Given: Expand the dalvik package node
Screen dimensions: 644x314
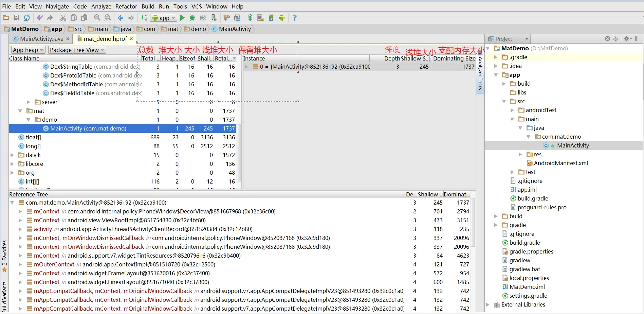Looking at the screenshot, I should click(12, 155).
